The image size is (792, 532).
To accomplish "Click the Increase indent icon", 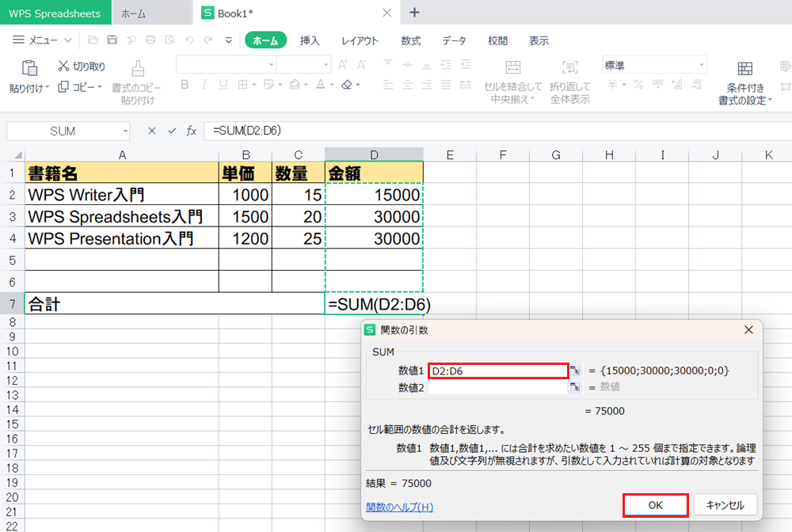I will [465, 64].
